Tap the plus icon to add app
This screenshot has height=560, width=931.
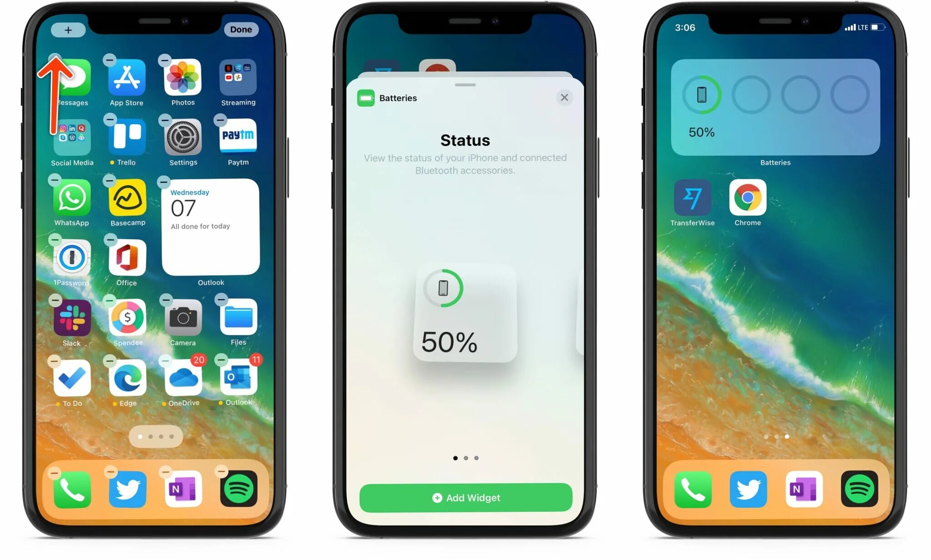click(68, 29)
